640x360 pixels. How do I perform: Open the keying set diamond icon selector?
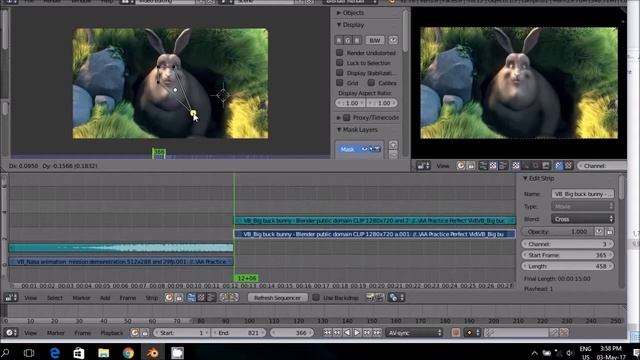(x=473, y=333)
